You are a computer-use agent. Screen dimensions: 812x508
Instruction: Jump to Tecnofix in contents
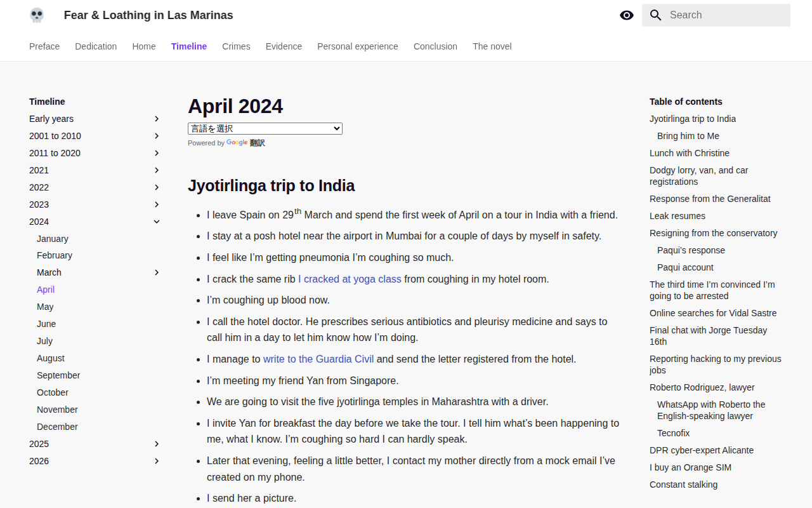pos(674,433)
